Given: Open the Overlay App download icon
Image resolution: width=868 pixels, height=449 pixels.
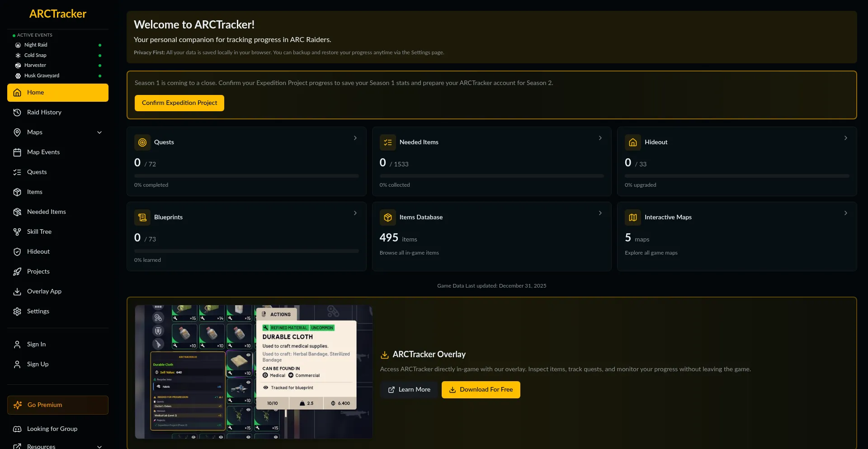Looking at the screenshot, I should (x=17, y=292).
